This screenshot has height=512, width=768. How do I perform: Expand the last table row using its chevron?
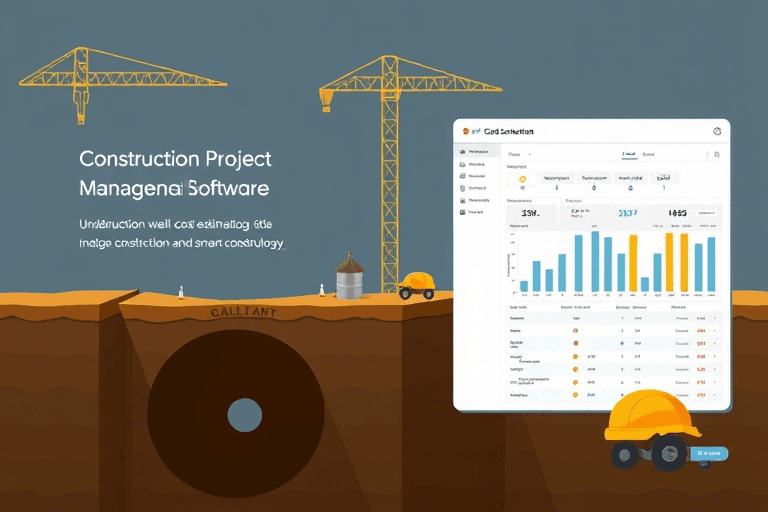pyautogui.click(x=714, y=395)
